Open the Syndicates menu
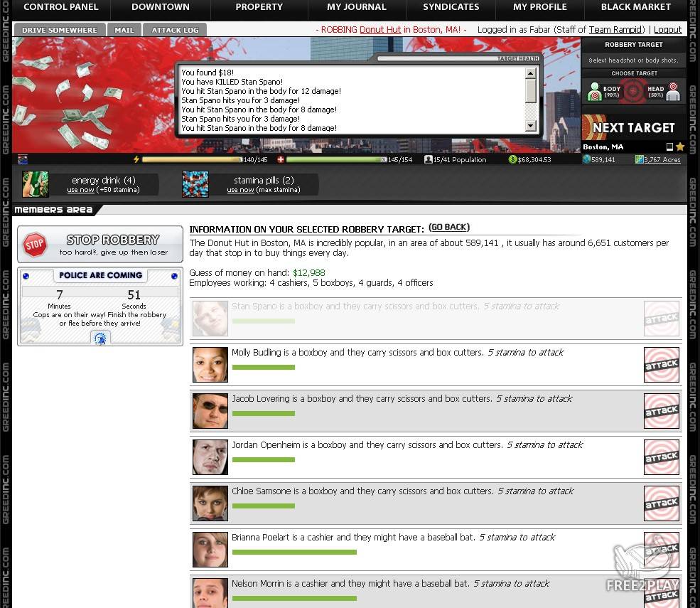Viewport: 700px width, 608px height. coord(451,7)
